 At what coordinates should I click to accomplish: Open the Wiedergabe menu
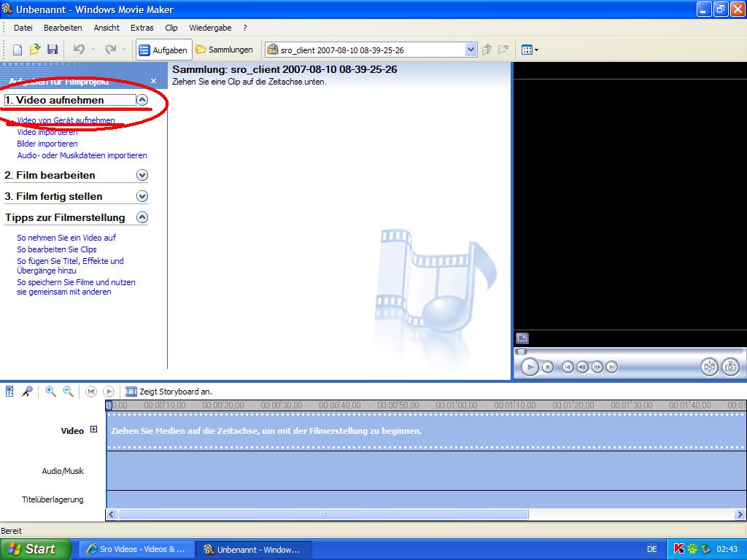(210, 28)
